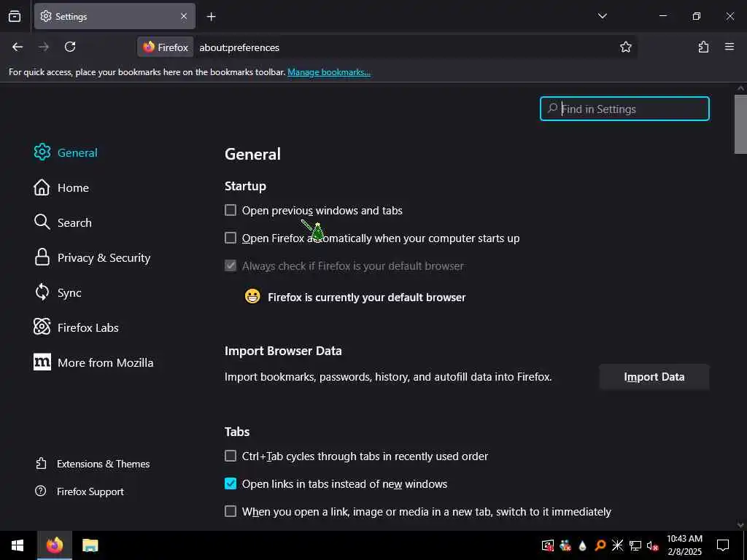Enable Open previous windows and tabs
The image size is (747, 560).
231,210
